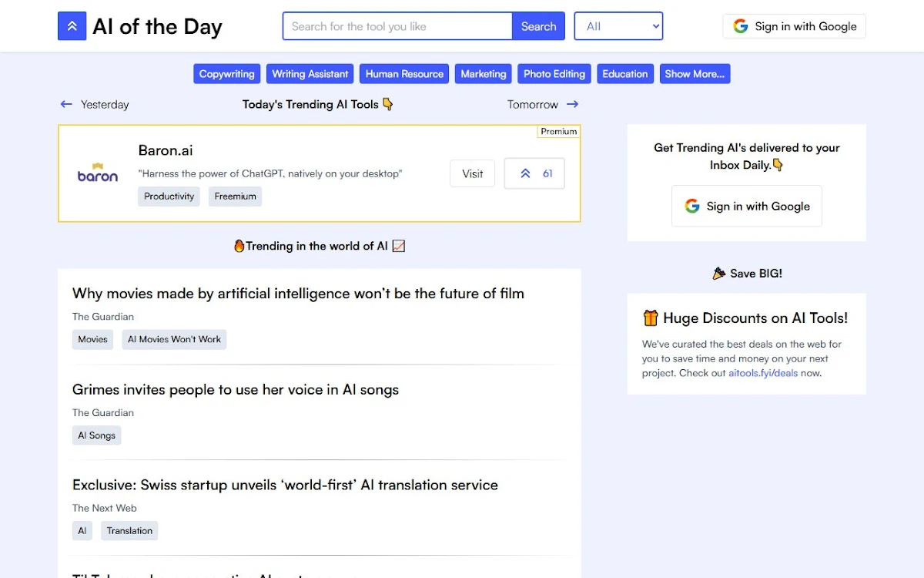Click the Huge Discounts on AI Tools heading
The height and width of the screenshot is (578, 924).
[755, 318]
